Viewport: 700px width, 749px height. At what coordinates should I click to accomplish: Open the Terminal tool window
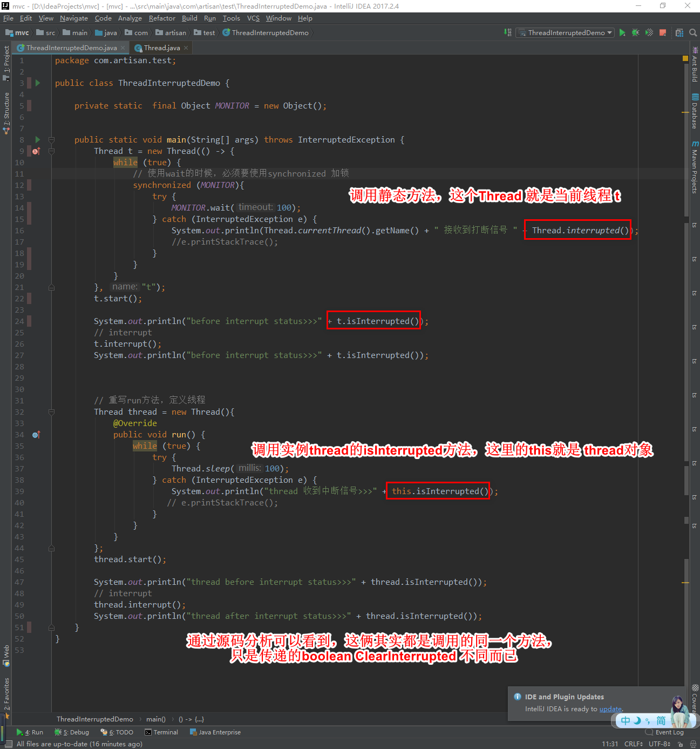click(x=161, y=732)
